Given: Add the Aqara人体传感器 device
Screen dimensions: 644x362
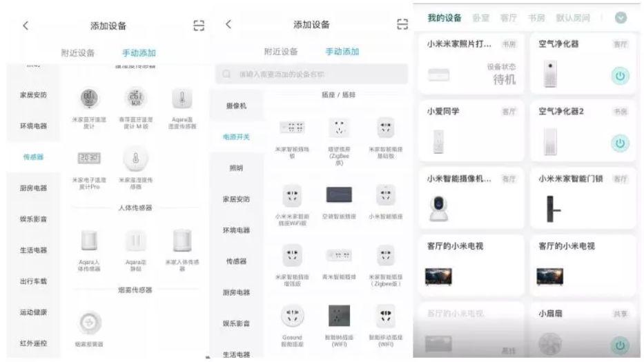Looking at the screenshot, I should [89, 241].
